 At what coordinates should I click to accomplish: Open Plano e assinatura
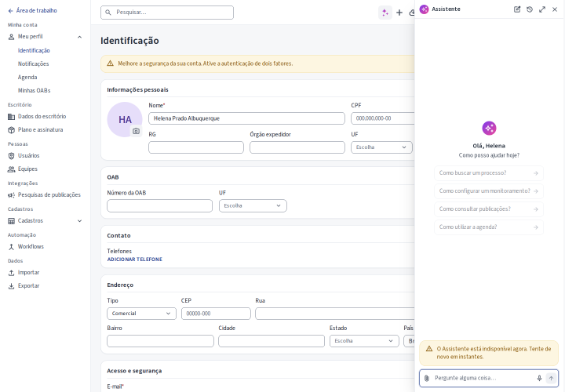tap(35, 129)
